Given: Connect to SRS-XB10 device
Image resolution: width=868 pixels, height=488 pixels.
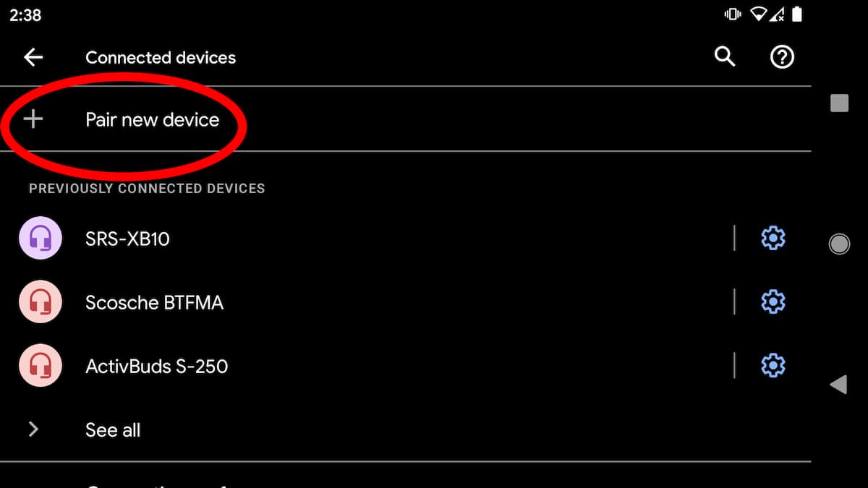Looking at the screenshot, I should click(x=128, y=239).
